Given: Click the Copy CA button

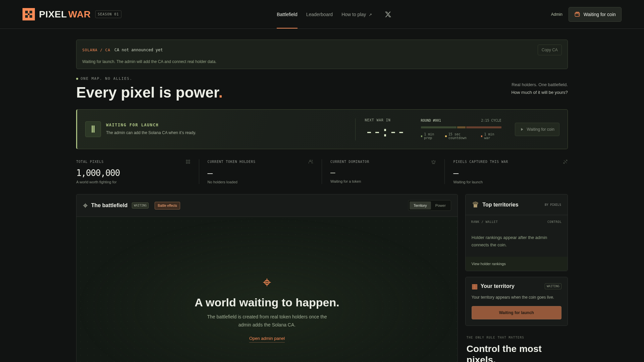Looking at the screenshot, I should point(549,50).
